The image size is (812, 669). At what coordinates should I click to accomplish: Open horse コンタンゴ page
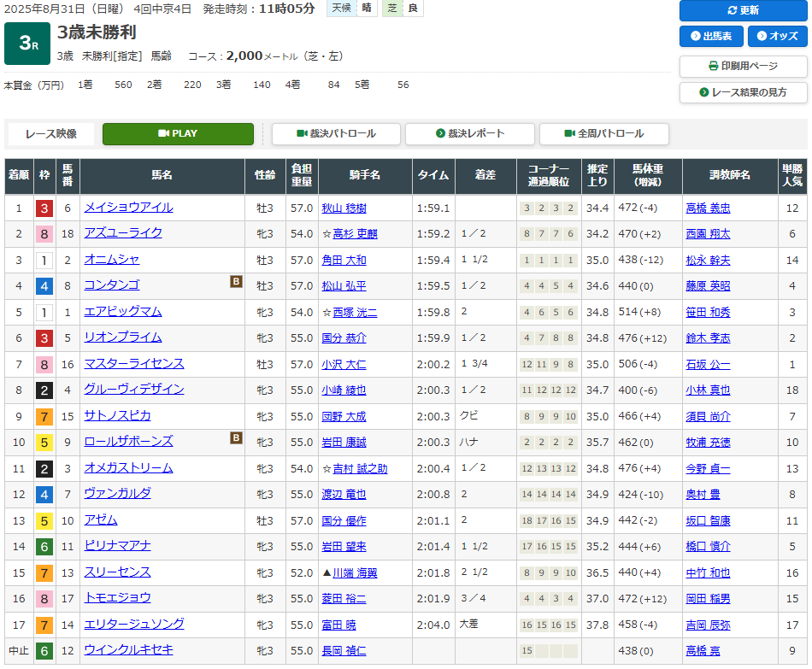(x=112, y=285)
